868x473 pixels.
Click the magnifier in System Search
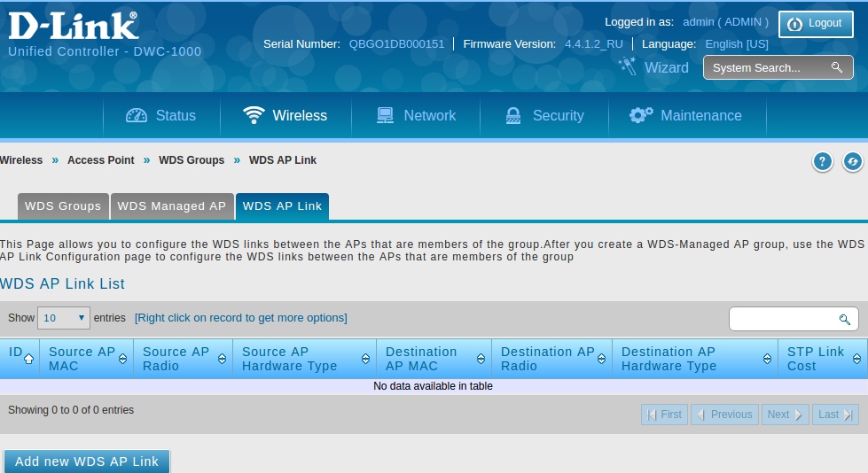836,67
